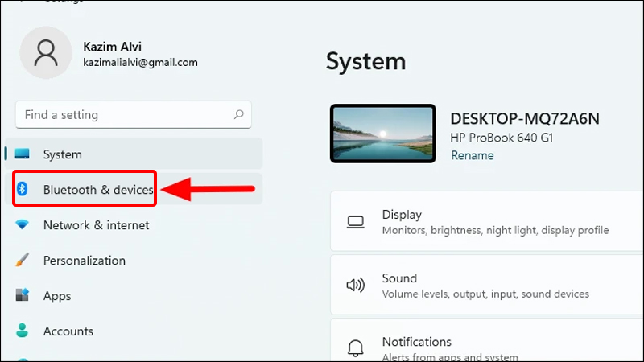This screenshot has width=644, height=362.
Task: Click the blue Bluetooth icon in the sidebar
Action: point(23,189)
